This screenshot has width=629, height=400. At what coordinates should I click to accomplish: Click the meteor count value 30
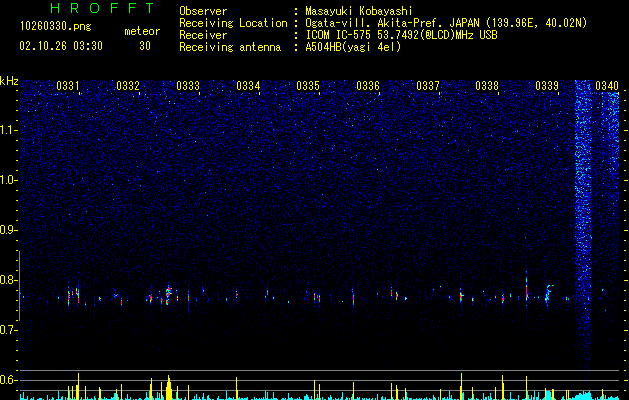coord(145,46)
